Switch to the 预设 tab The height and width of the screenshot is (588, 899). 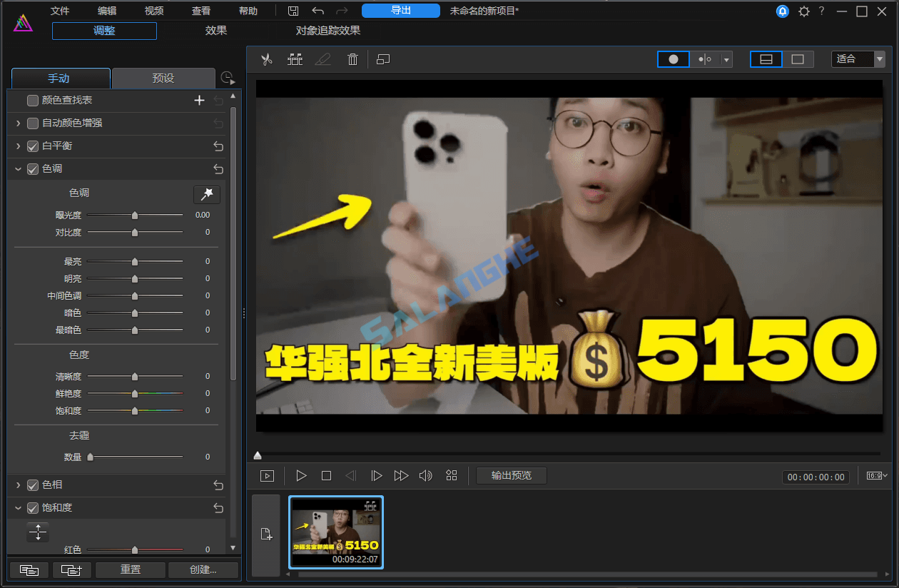tap(163, 77)
